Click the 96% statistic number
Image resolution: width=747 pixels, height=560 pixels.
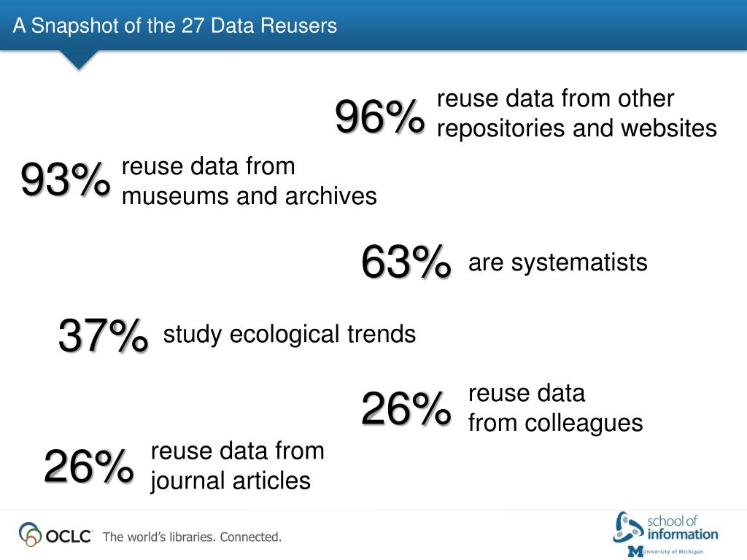(x=379, y=116)
